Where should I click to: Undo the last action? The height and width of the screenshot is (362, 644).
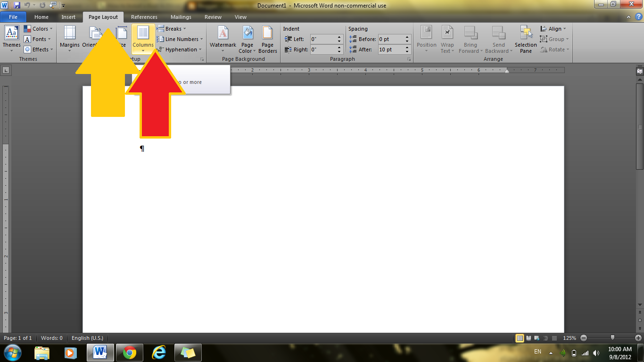27,6
